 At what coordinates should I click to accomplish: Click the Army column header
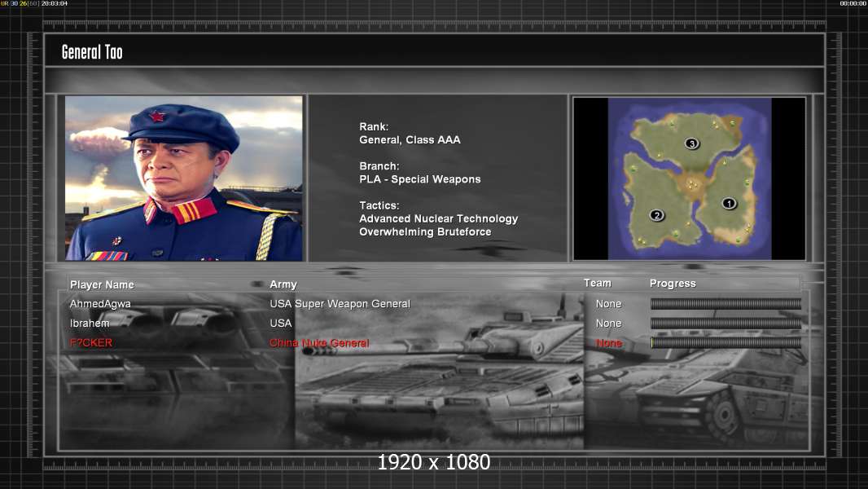[x=283, y=284]
